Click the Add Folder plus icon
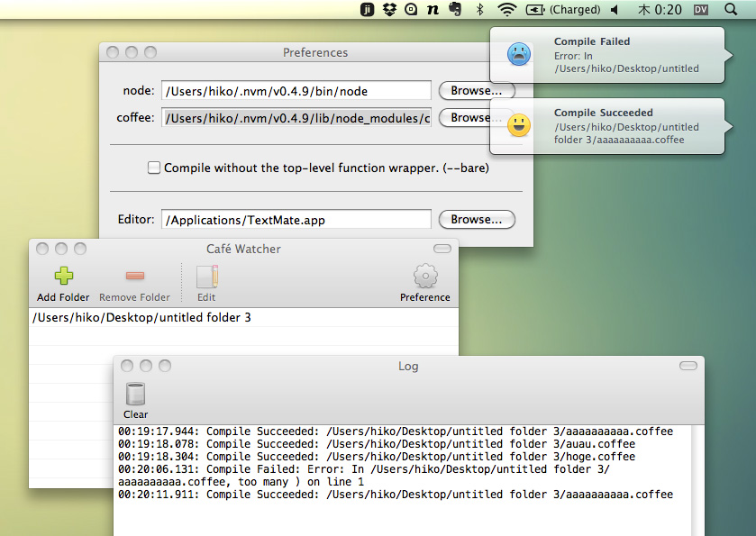The height and width of the screenshot is (536, 756). (x=63, y=277)
